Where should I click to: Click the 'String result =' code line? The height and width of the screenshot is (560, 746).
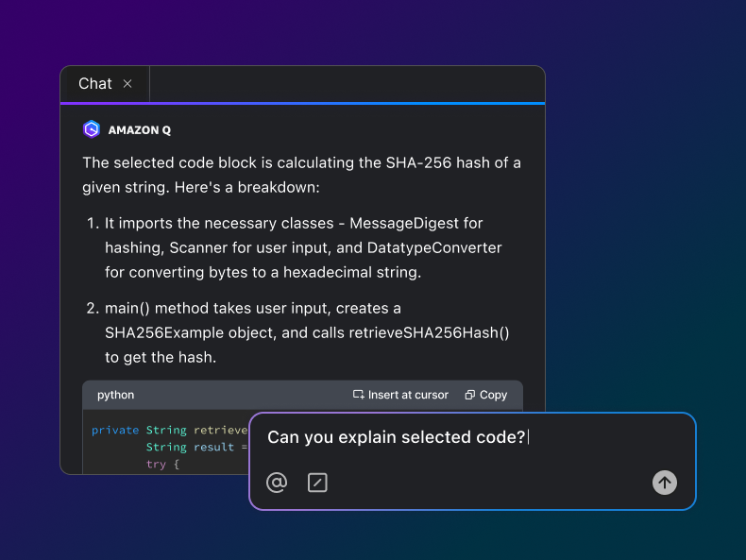click(197, 447)
